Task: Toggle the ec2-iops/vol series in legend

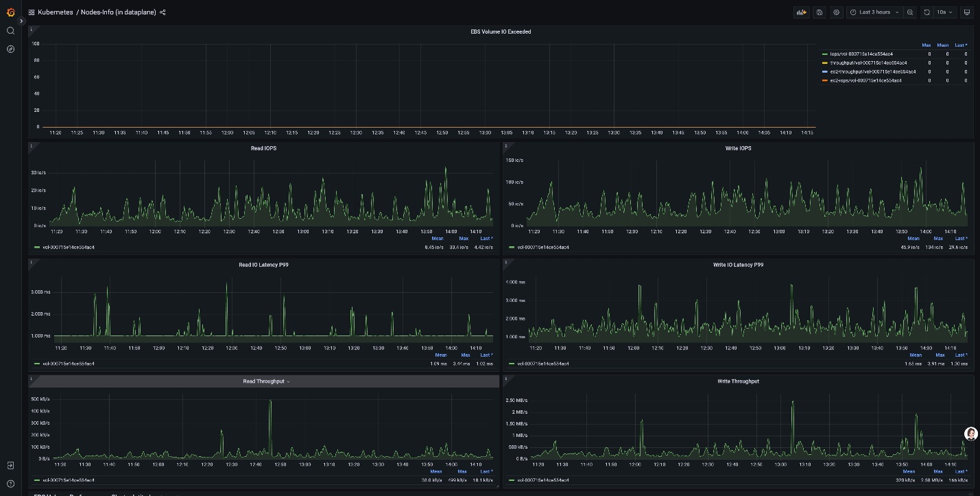Action: pos(865,80)
